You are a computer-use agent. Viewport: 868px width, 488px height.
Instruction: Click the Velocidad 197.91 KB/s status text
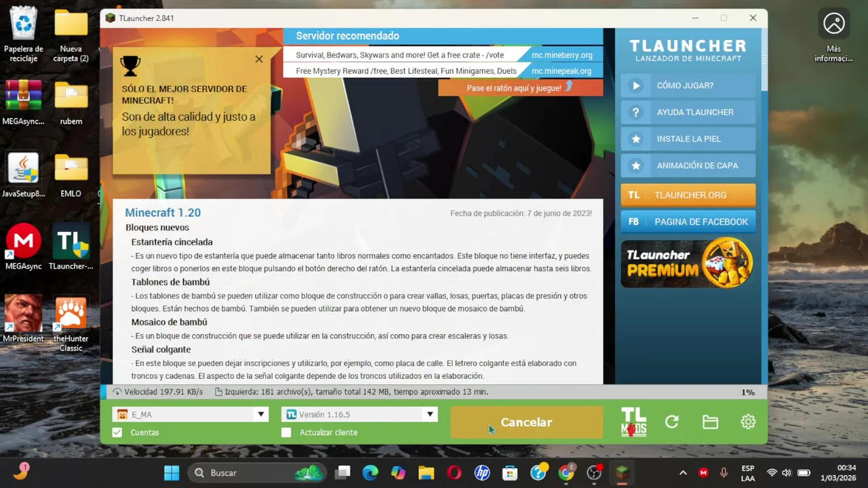pyautogui.click(x=163, y=392)
